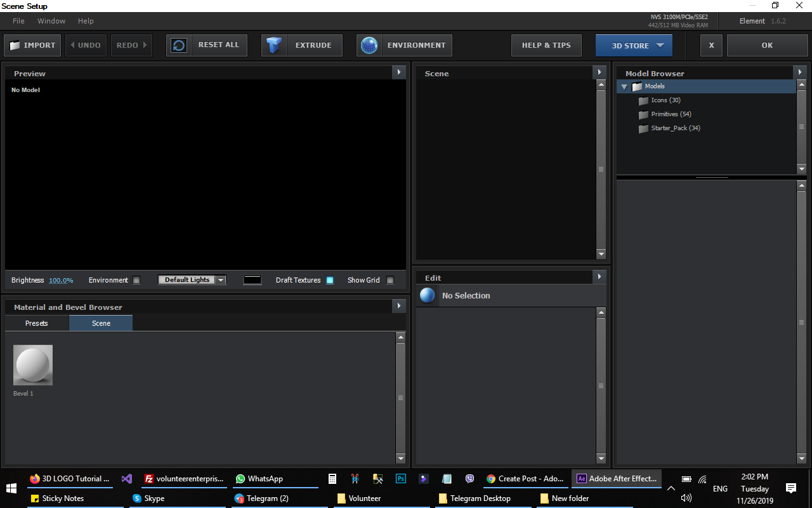Screen dimensions: 812x508
Task: Click the OK button to confirm
Action: click(x=767, y=45)
